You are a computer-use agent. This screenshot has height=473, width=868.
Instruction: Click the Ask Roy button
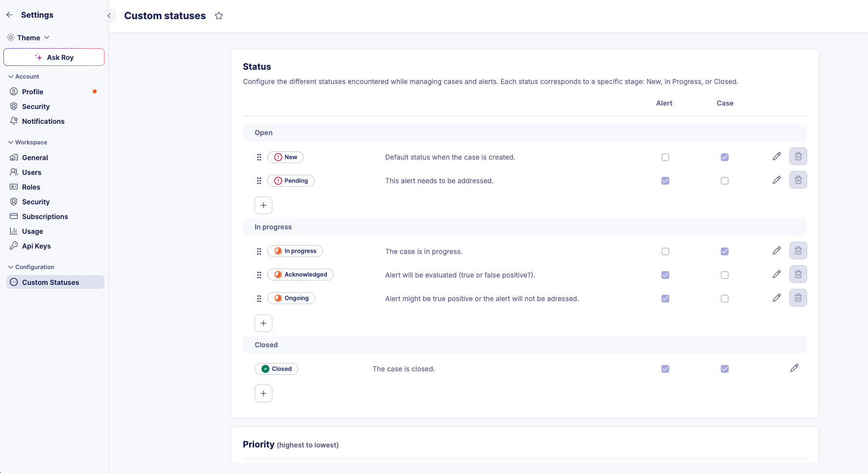tap(54, 57)
